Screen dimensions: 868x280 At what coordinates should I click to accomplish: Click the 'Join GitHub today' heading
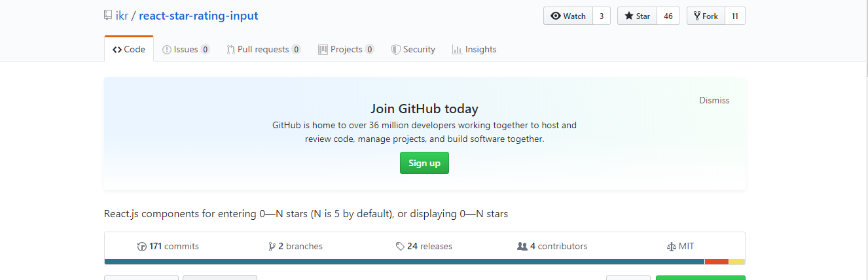pos(424,109)
